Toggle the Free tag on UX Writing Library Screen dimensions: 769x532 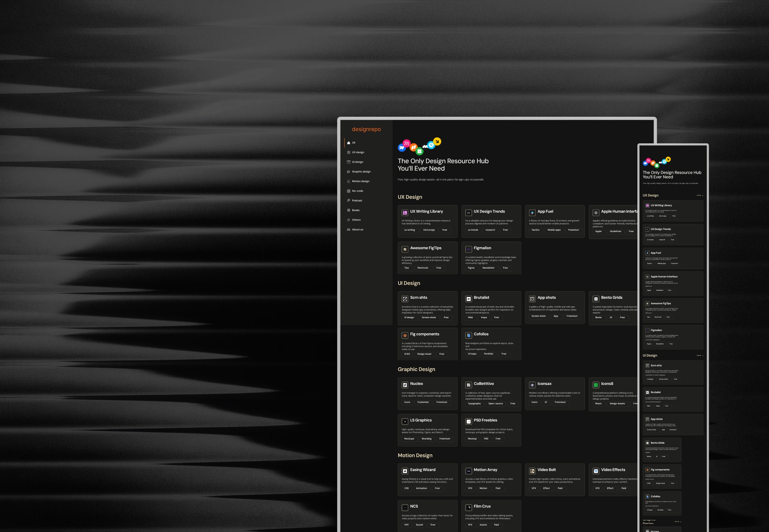pyautogui.click(x=445, y=230)
